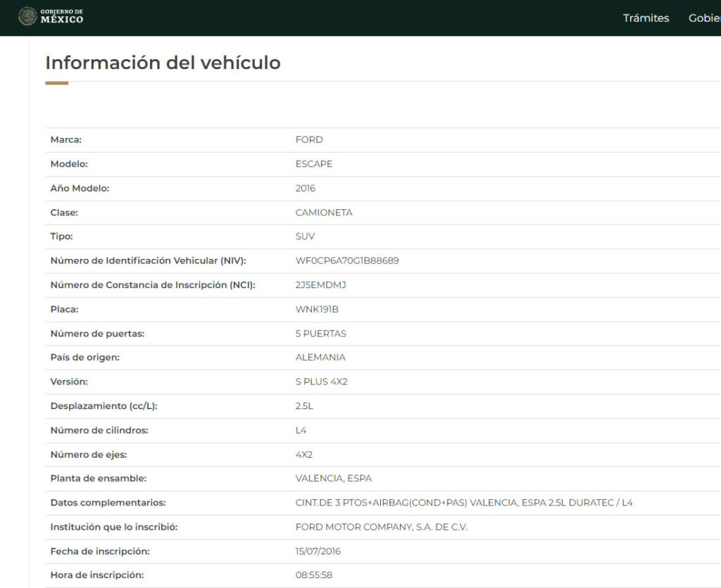Click the Marca: label
Screen dimensions: 721x588
pyautogui.click(x=65, y=139)
